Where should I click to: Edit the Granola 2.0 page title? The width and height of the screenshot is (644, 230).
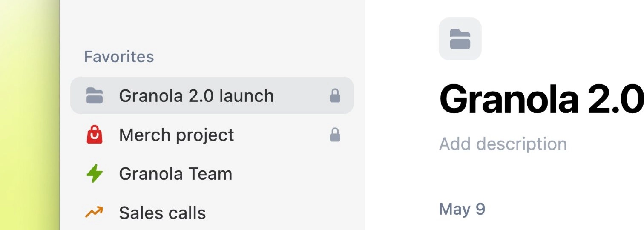(x=541, y=99)
